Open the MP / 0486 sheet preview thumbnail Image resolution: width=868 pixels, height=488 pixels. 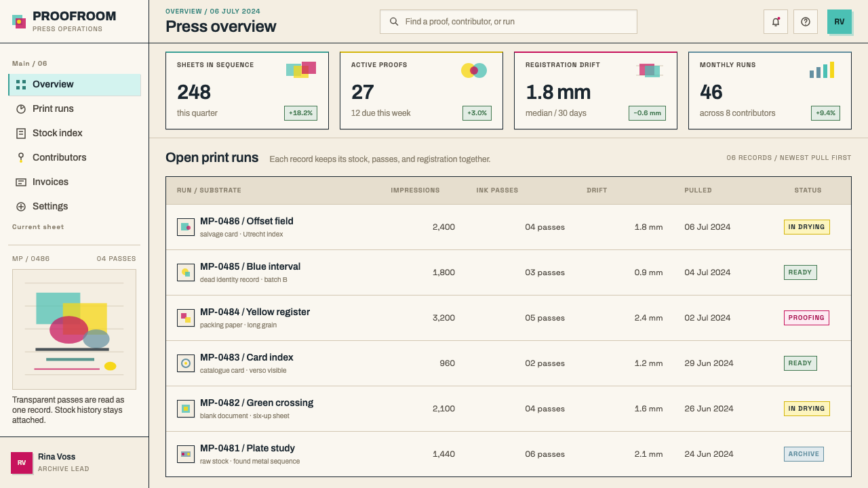click(74, 329)
